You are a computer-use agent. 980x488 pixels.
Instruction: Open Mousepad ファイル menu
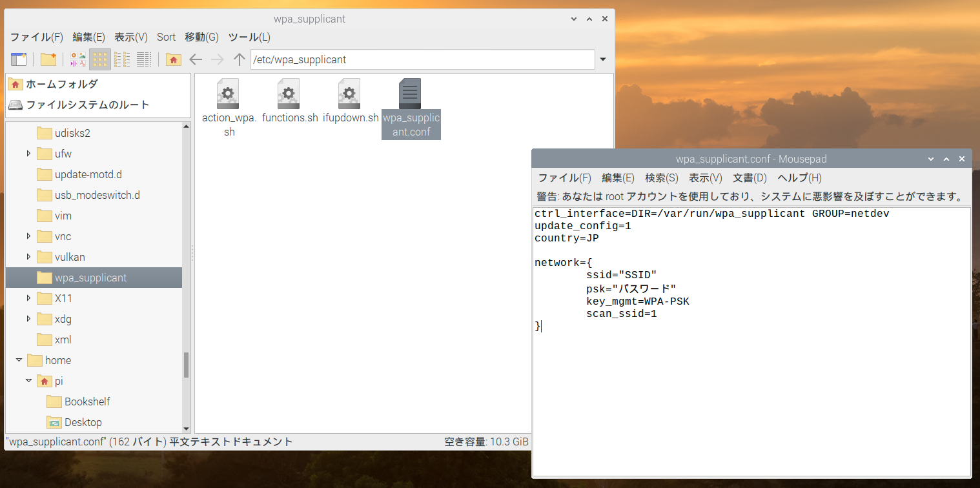(x=564, y=178)
